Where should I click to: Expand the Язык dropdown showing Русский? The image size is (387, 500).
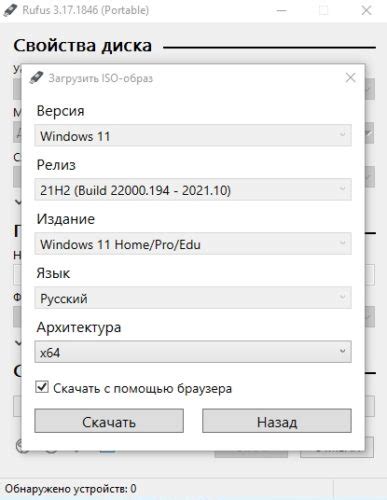[193, 298]
